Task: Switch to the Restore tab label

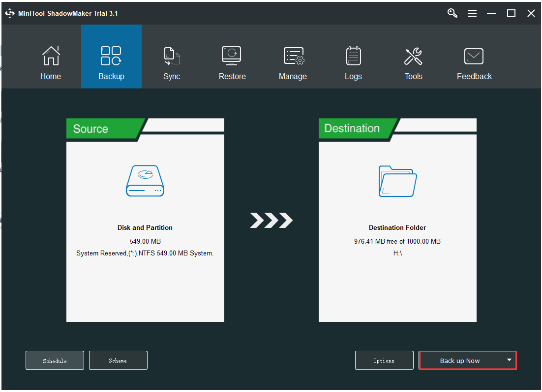Action: coord(232,76)
